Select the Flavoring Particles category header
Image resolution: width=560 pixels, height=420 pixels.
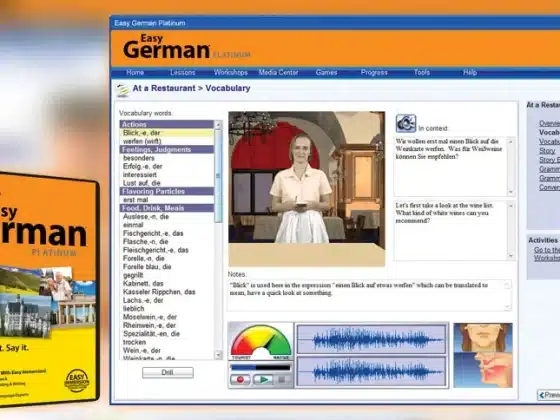pos(166,191)
